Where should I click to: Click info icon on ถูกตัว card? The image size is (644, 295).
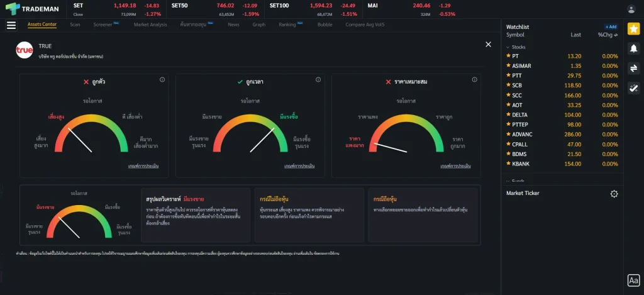click(x=162, y=80)
